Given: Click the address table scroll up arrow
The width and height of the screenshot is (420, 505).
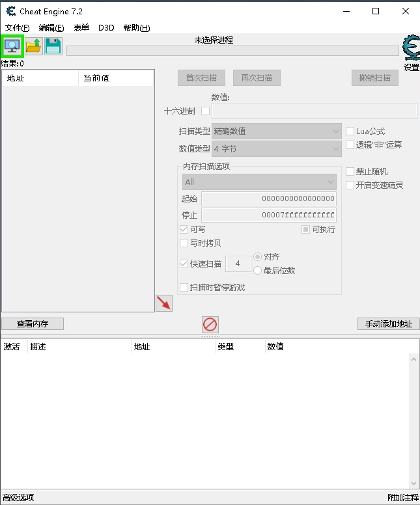Looking at the screenshot, I should tap(414, 359).
